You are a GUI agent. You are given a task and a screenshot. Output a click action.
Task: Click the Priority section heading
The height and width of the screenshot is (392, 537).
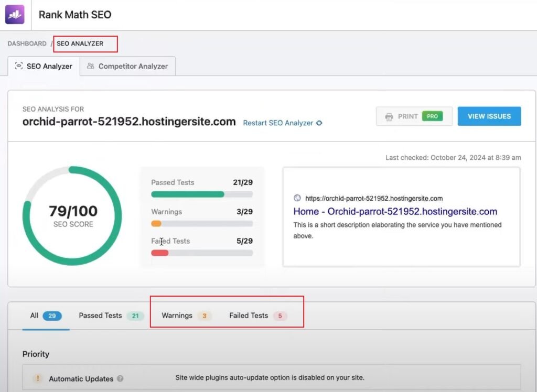point(36,354)
